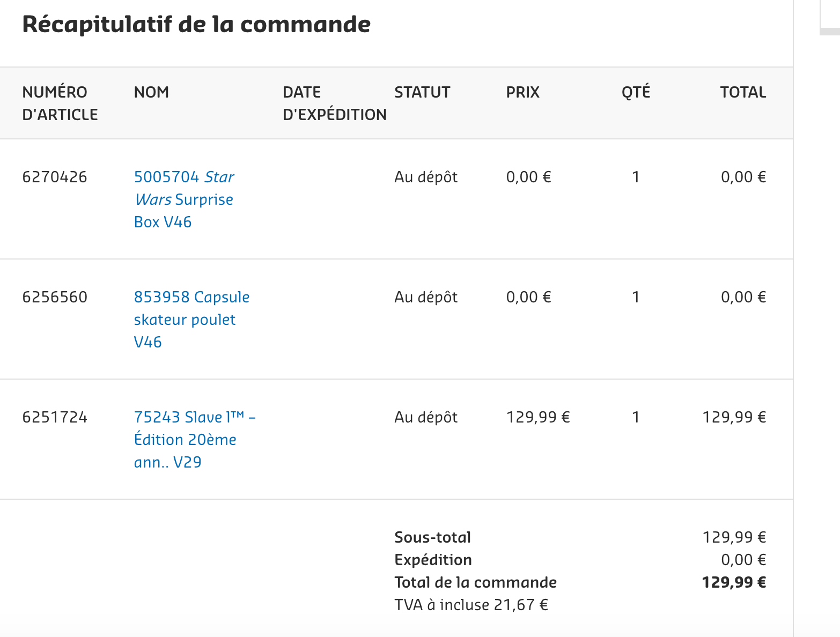Open the 75243 Slave I product link
This screenshot has height=637, width=840.
pos(194,440)
